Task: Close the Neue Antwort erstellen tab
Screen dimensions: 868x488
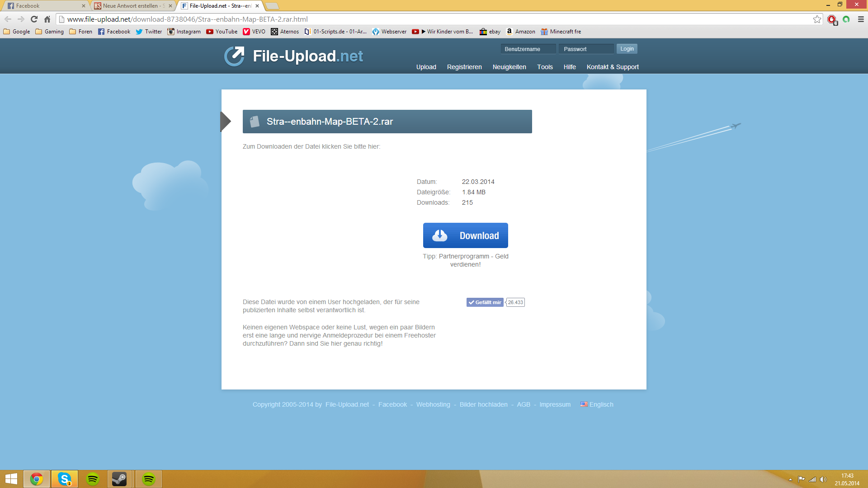Action: click(x=170, y=6)
